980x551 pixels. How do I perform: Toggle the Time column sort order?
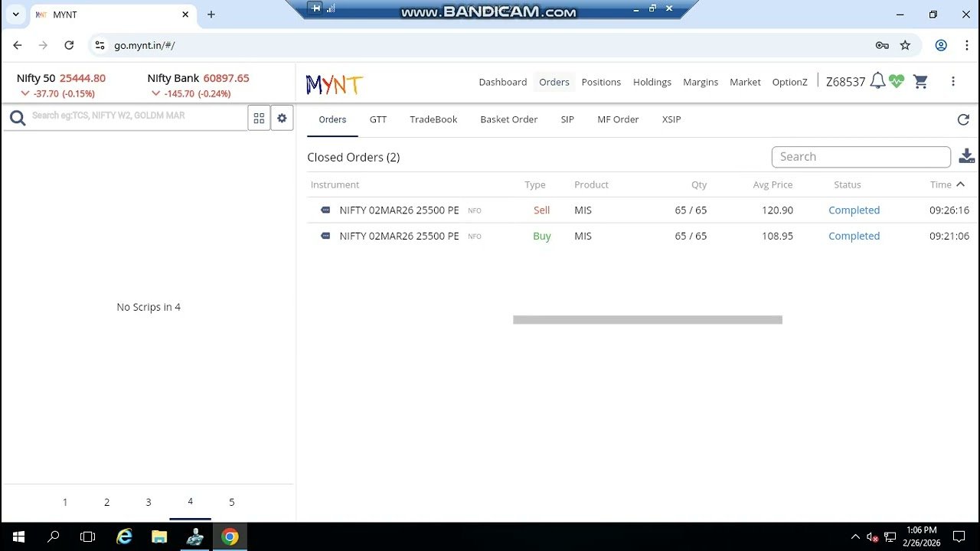coord(947,184)
